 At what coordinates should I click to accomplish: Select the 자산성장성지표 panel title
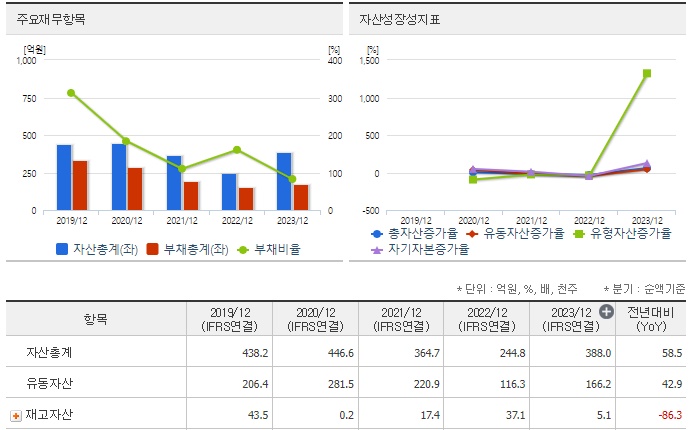click(x=399, y=19)
